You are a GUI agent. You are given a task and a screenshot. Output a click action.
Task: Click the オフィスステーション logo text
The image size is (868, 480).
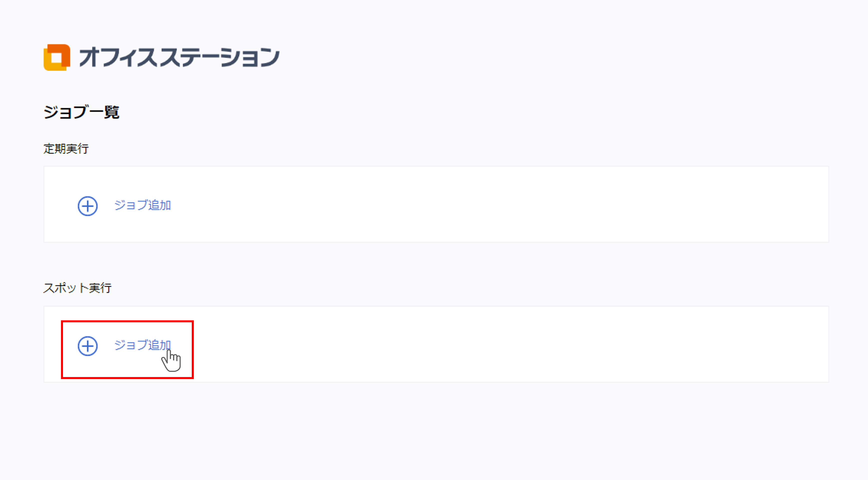coord(179,57)
